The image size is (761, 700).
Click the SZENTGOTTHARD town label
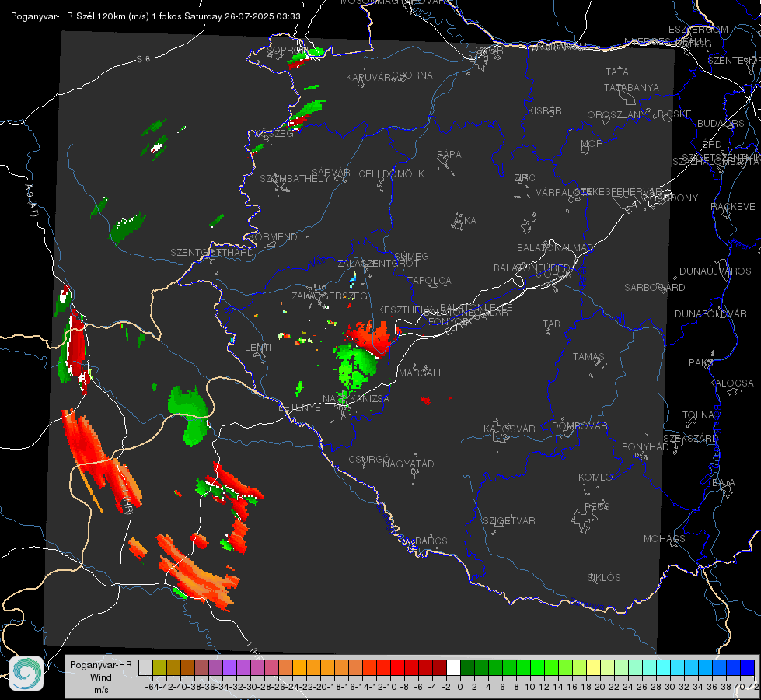(x=212, y=253)
